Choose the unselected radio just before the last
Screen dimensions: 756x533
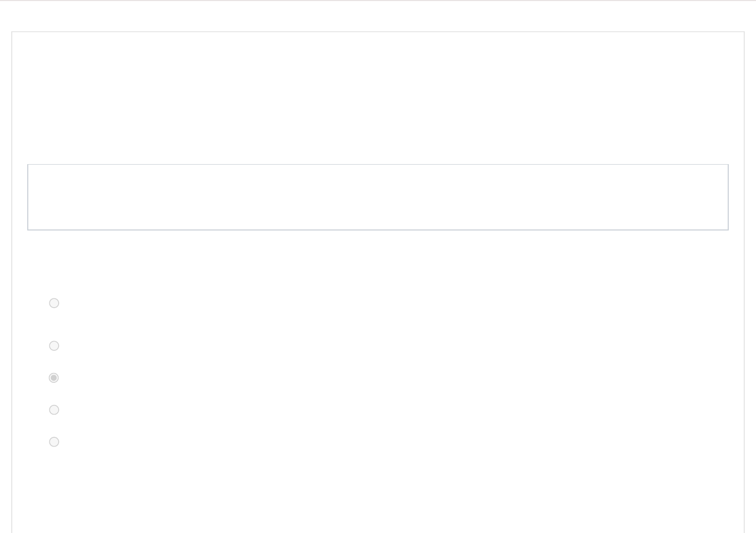click(54, 410)
